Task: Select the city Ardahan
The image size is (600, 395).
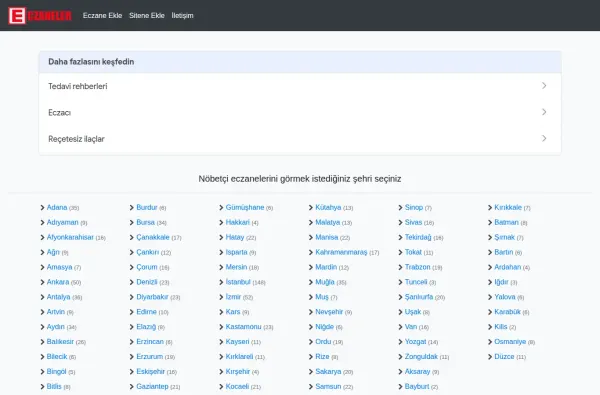Action: tap(507, 267)
